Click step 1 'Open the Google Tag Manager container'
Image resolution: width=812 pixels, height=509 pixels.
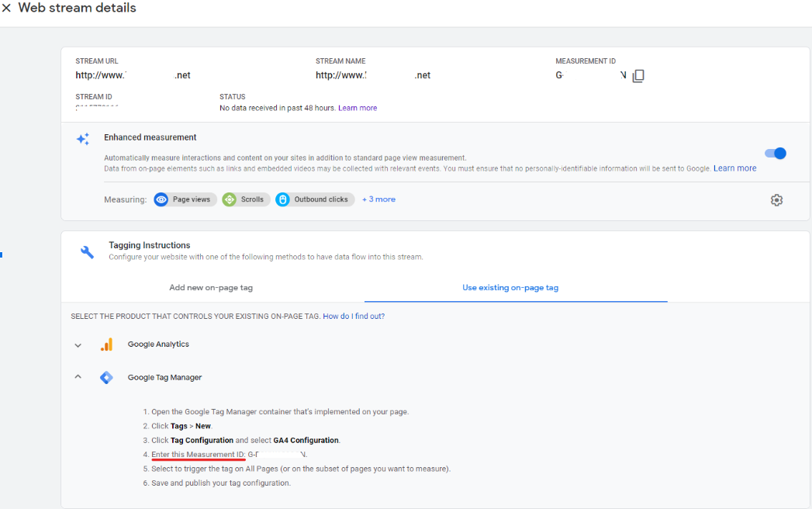[280, 412]
